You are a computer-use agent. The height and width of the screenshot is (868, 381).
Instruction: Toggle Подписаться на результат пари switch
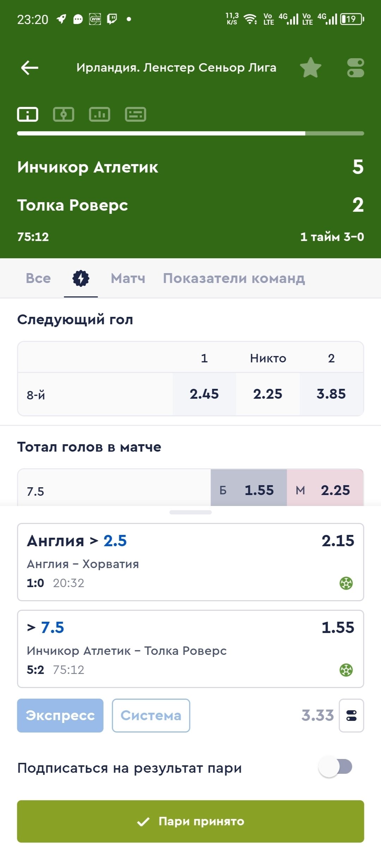(335, 767)
